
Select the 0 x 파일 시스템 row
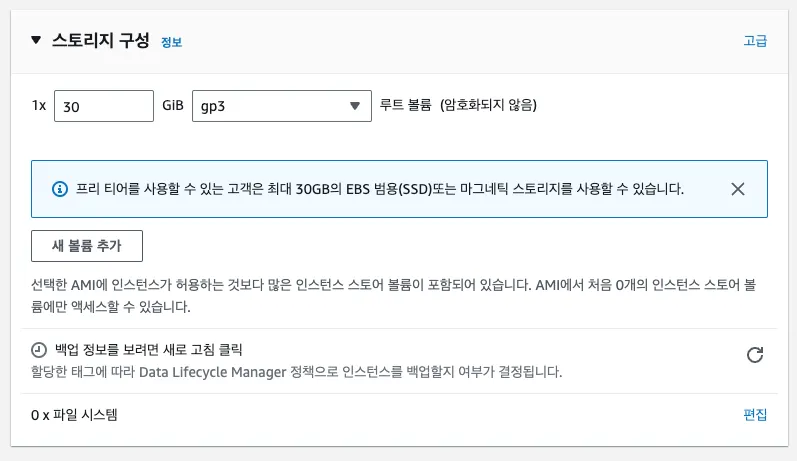pyautogui.click(x=399, y=415)
